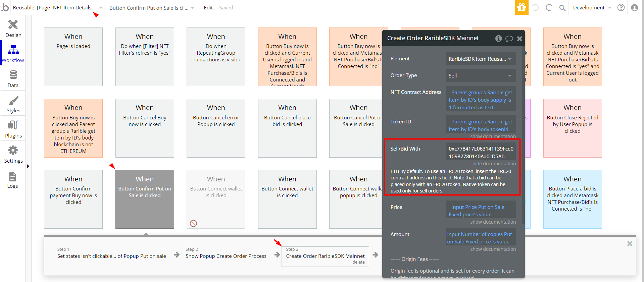This screenshot has height=282, width=644.
Task: Click disabled indicator on Button Connect wallet event
Action: tap(193, 223)
